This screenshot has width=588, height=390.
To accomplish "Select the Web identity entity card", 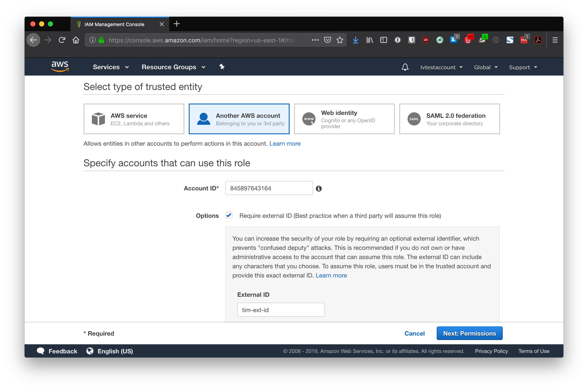I will (x=344, y=119).
